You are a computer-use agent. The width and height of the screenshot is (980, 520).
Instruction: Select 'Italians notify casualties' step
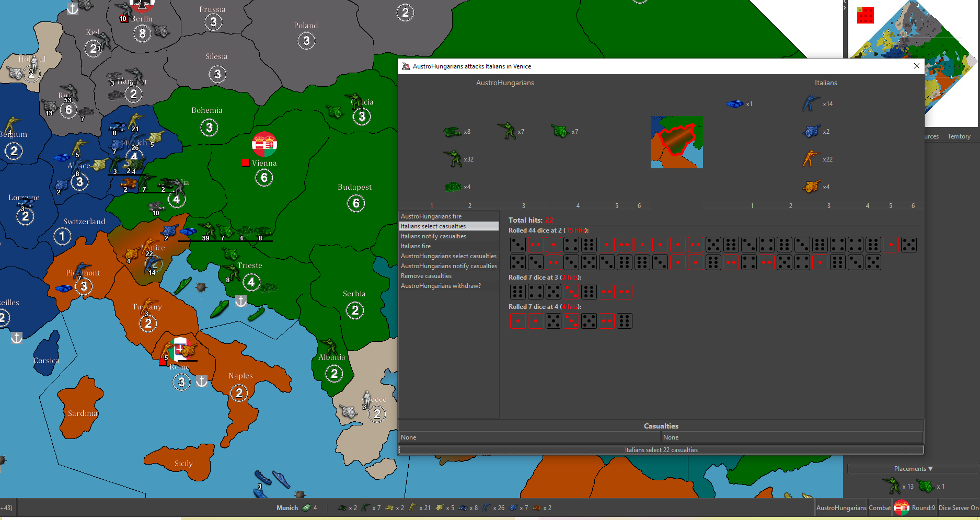tap(449, 236)
